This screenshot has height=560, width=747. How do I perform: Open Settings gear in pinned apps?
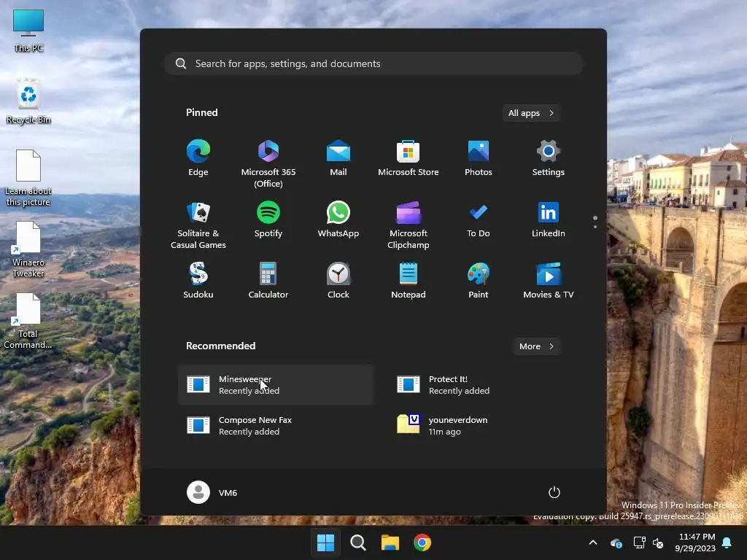pyautogui.click(x=549, y=158)
